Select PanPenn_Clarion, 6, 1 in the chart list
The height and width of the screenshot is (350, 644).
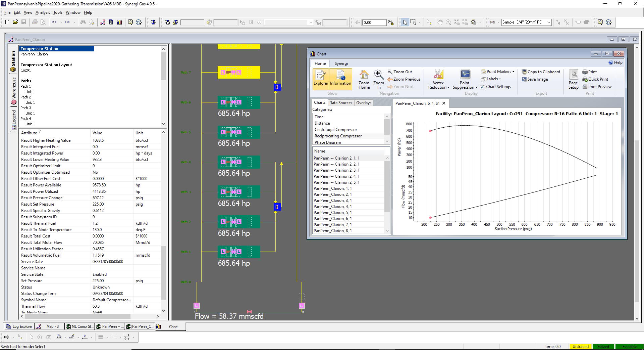[x=332, y=218]
